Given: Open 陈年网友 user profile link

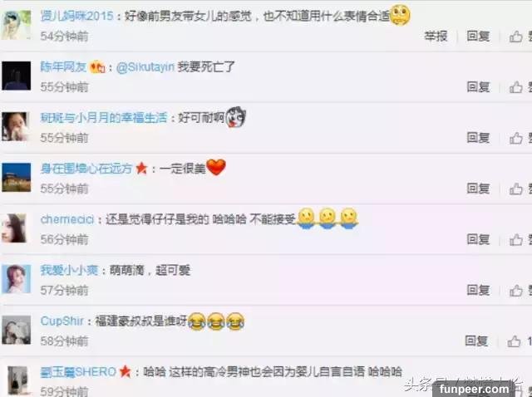Looking at the screenshot, I should [x=63, y=66].
